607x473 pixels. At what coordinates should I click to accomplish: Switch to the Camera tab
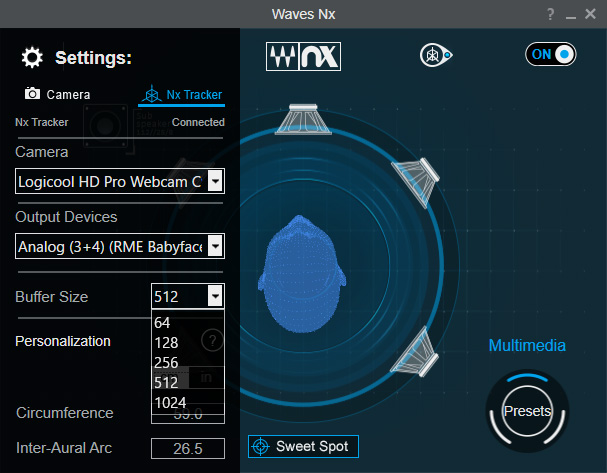pyautogui.click(x=57, y=95)
